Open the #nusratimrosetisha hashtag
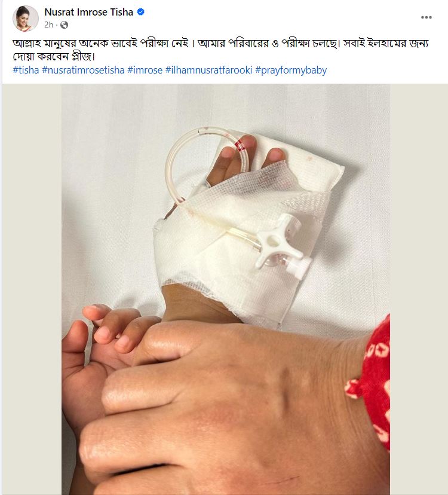This screenshot has width=448, height=495. [83, 70]
